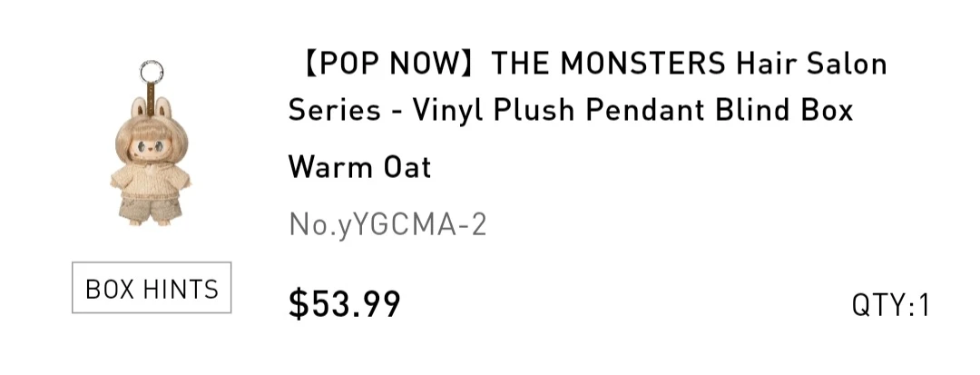Click the QTY:1 quantity label

891,306
